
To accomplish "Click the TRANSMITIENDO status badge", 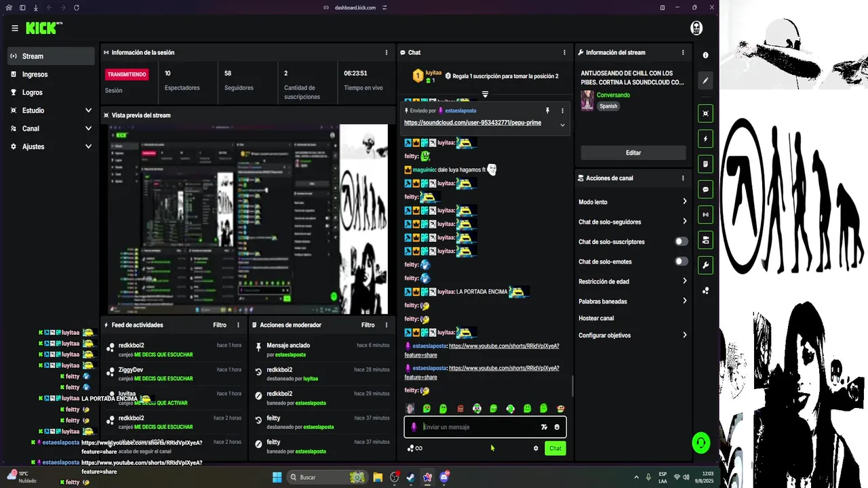I will pyautogui.click(x=127, y=74).
